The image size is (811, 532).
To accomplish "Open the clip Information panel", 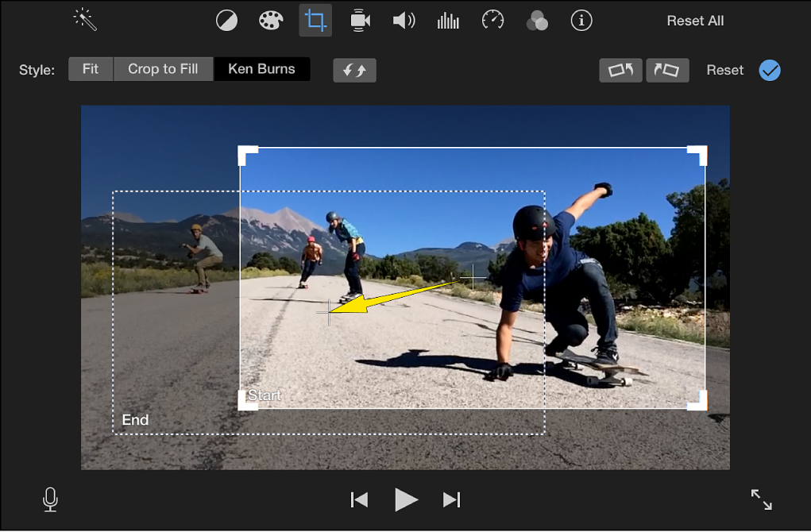I will tap(581, 21).
